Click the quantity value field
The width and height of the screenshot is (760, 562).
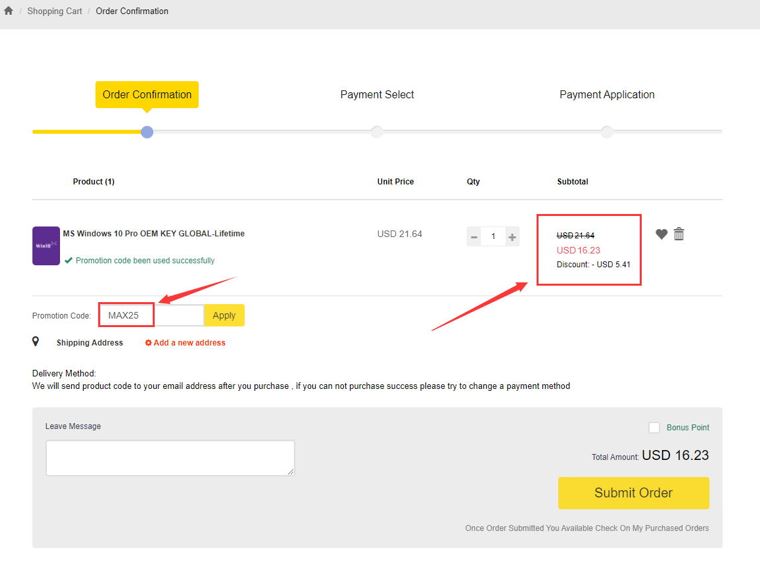coord(493,237)
